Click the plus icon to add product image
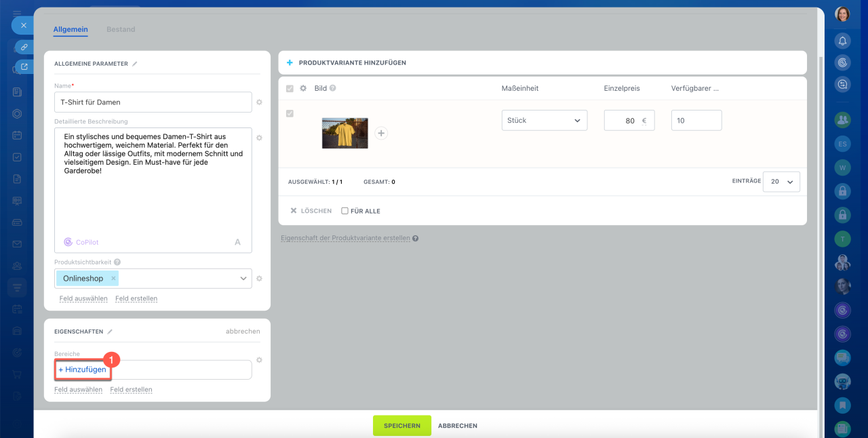 point(381,134)
